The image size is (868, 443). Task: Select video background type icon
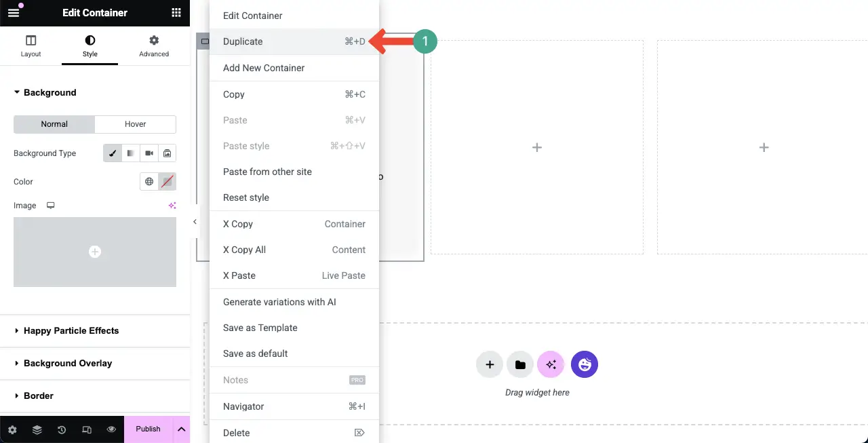[x=149, y=153]
